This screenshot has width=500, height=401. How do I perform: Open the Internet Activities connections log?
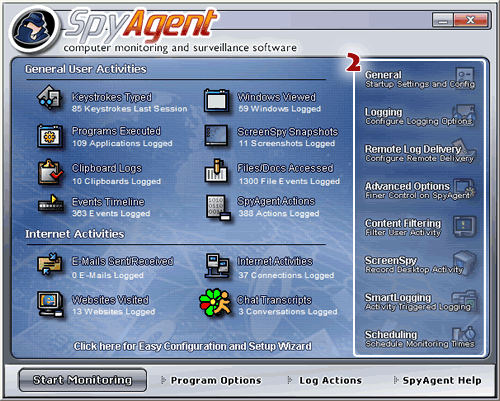click(275, 261)
